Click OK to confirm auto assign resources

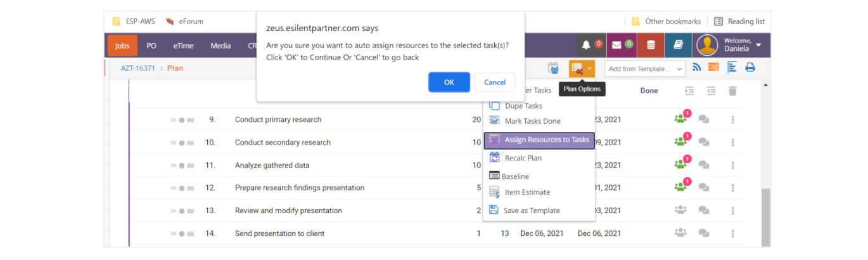(449, 82)
